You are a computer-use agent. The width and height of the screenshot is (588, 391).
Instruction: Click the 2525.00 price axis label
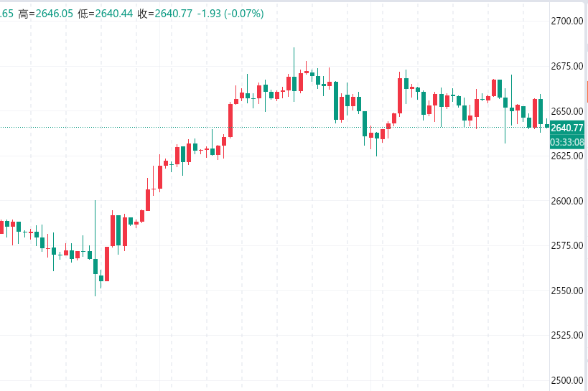click(567, 335)
